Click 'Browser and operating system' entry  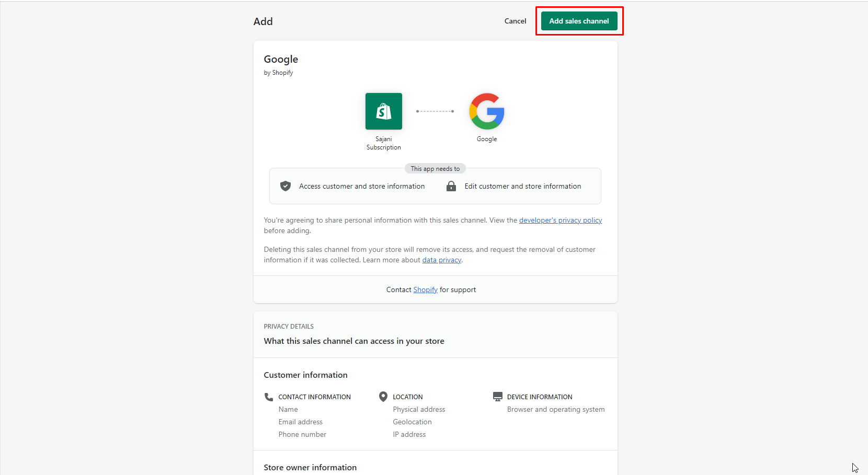point(556,409)
